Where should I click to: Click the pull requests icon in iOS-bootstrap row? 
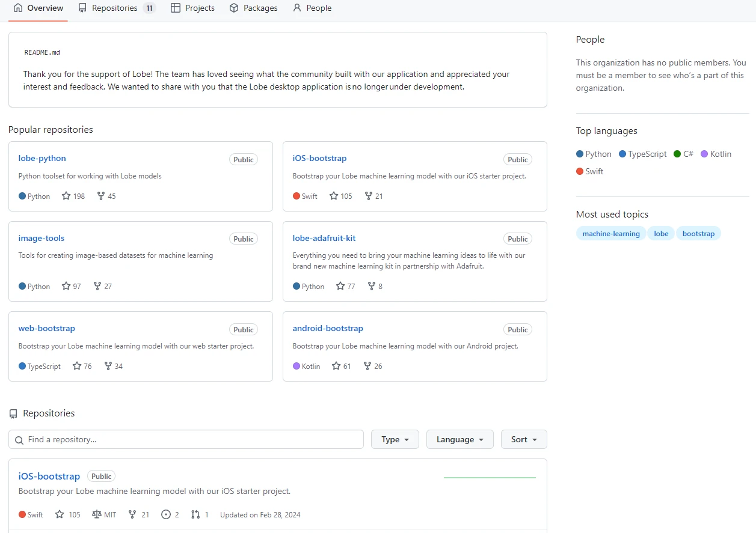coord(195,514)
